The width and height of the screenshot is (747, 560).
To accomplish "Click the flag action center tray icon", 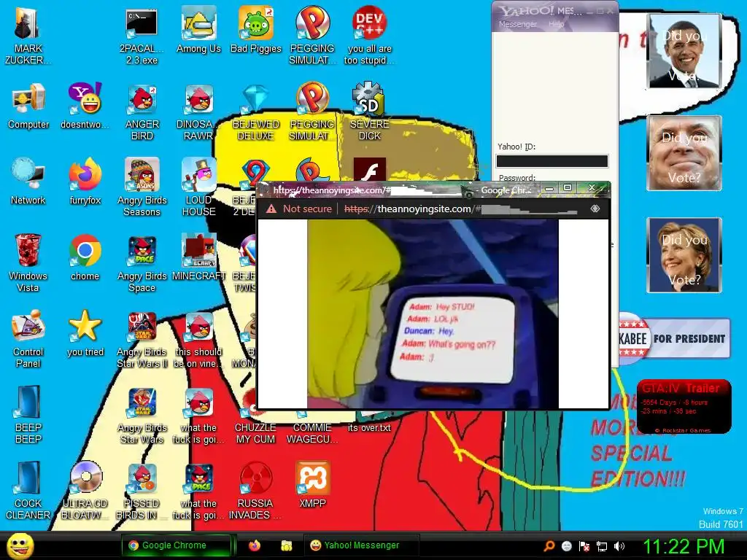I will pyautogui.click(x=584, y=546).
